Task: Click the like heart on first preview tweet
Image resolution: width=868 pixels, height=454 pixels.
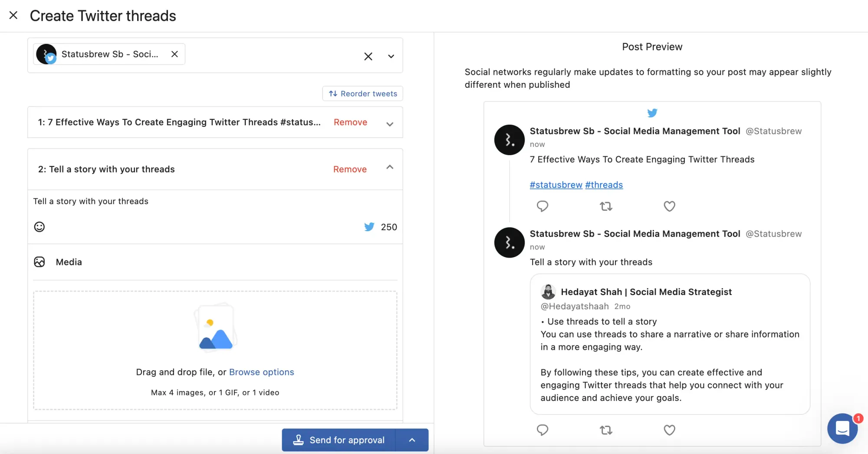Action: point(669,206)
